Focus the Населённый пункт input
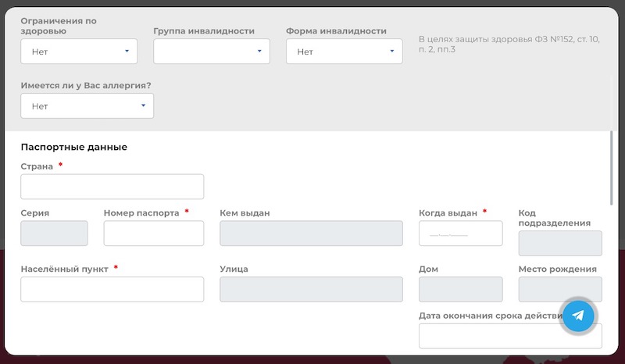Image resolution: width=625 pixels, height=364 pixels. point(112,290)
